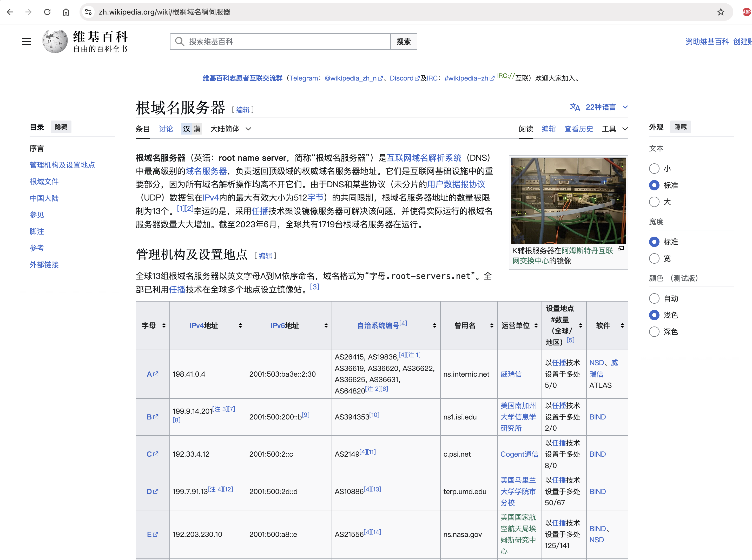The image size is (752, 560).
Task: Select 宽 width radio button
Action: (x=654, y=259)
